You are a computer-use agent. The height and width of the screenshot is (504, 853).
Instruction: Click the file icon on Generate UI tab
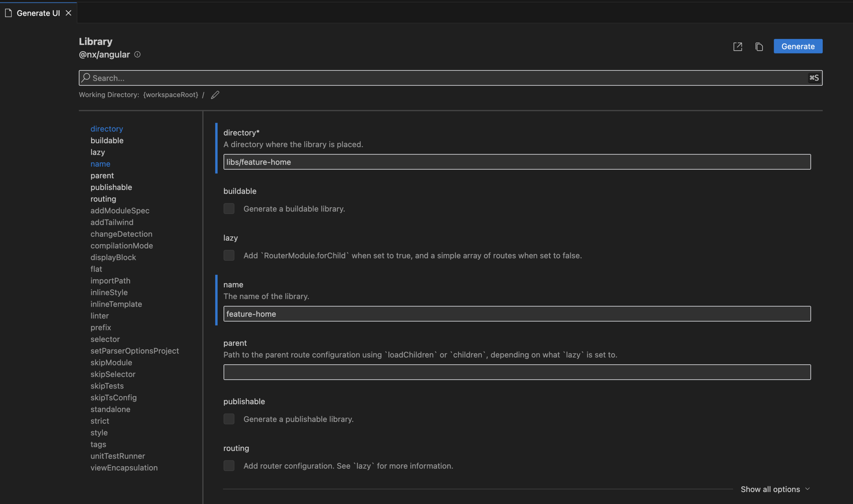pyautogui.click(x=9, y=13)
